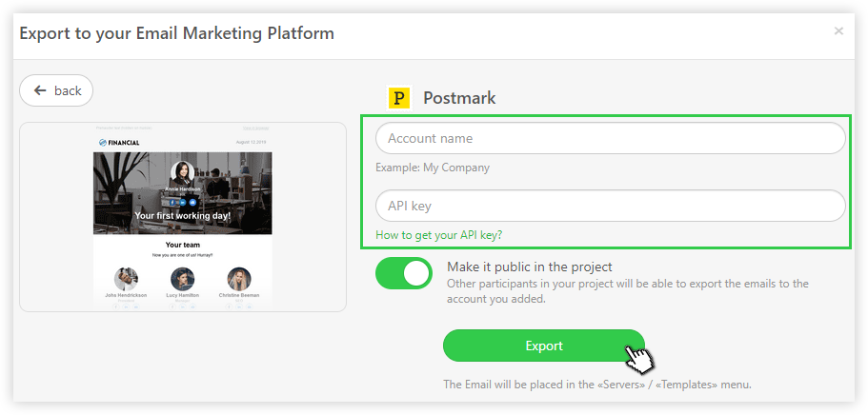868x415 pixels.
Task: Click Annie Hardison's avatar in preview
Action: pyautogui.click(x=182, y=173)
